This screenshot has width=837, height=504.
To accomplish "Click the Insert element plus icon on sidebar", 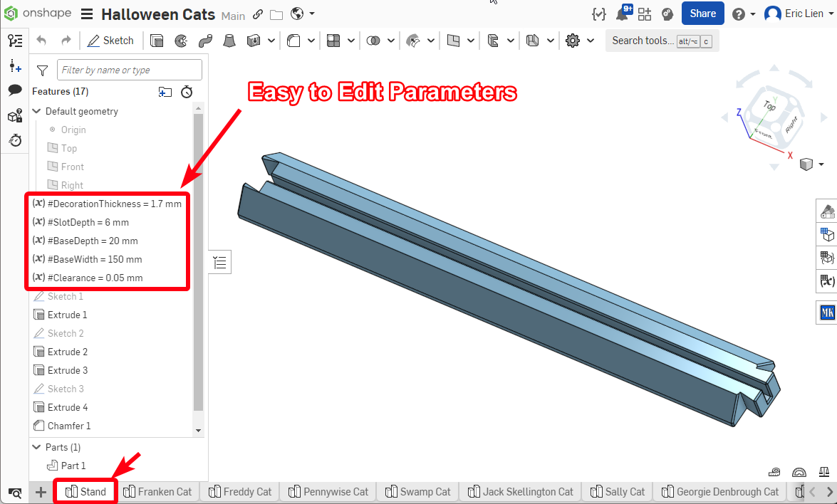I will (x=16, y=66).
